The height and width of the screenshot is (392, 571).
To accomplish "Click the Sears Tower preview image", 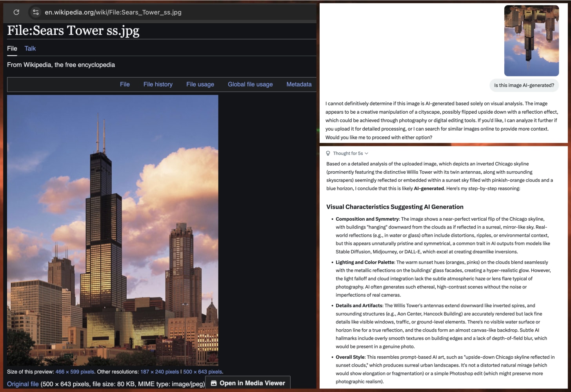I will (113, 231).
